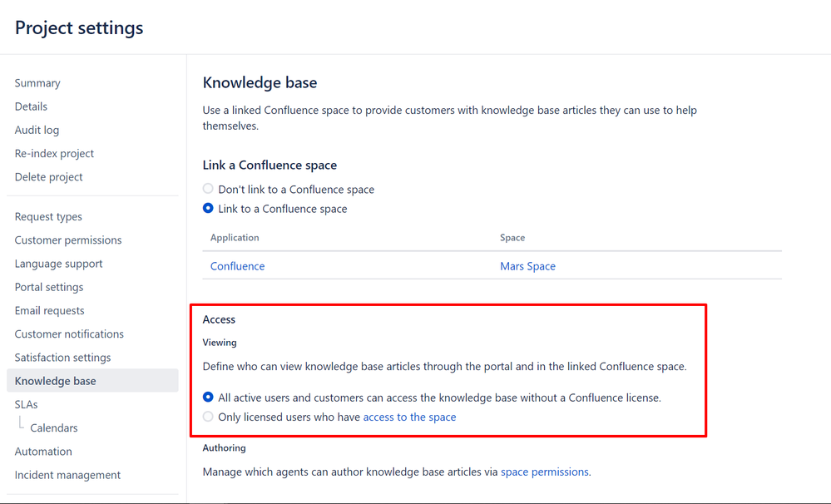This screenshot has height=504, width=831.
Task: Click the Knowledge base page heading
Action: [x=260, y=82]
